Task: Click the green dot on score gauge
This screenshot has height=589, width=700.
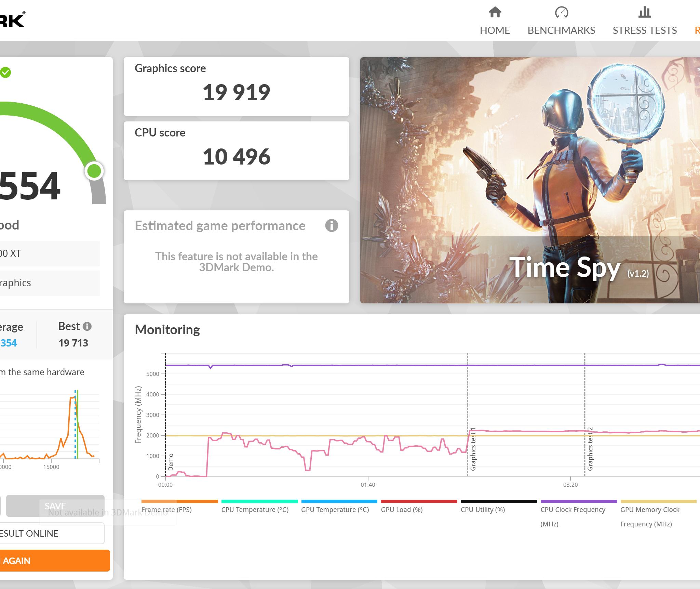Action: click(94, 171)
